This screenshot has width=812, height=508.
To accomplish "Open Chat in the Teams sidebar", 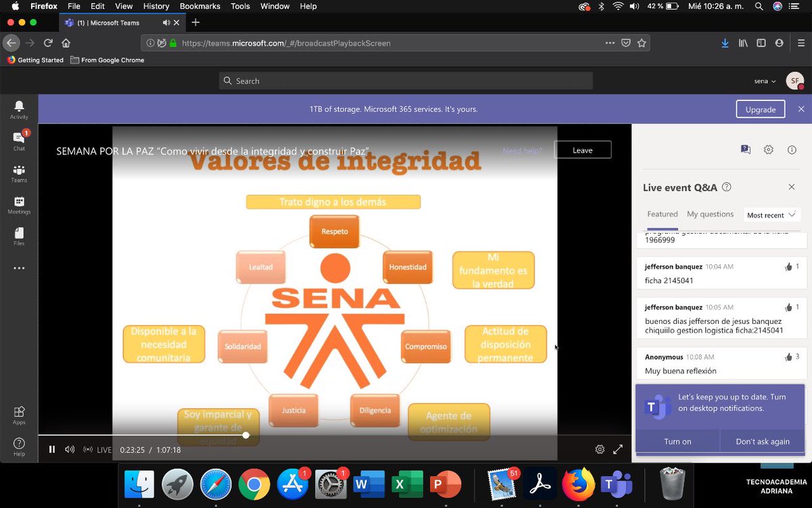I will point(19,140).
